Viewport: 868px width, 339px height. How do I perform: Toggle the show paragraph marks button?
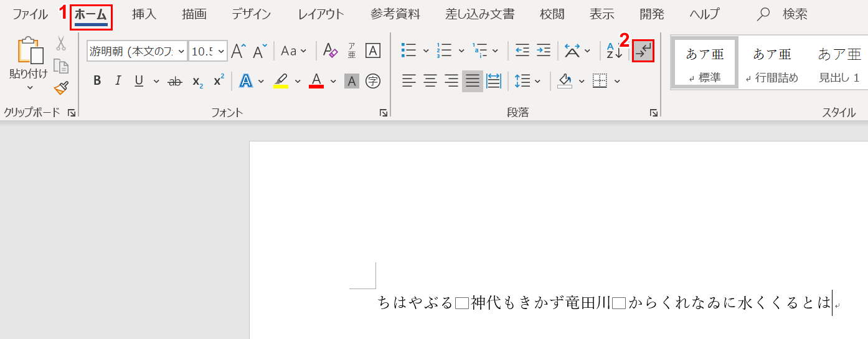click(x=643, y=51)
